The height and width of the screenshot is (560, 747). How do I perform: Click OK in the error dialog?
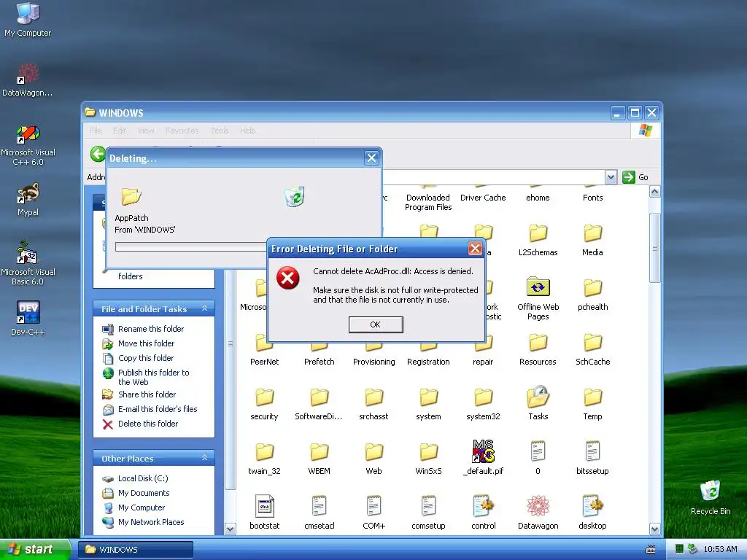tap(376, 324)
